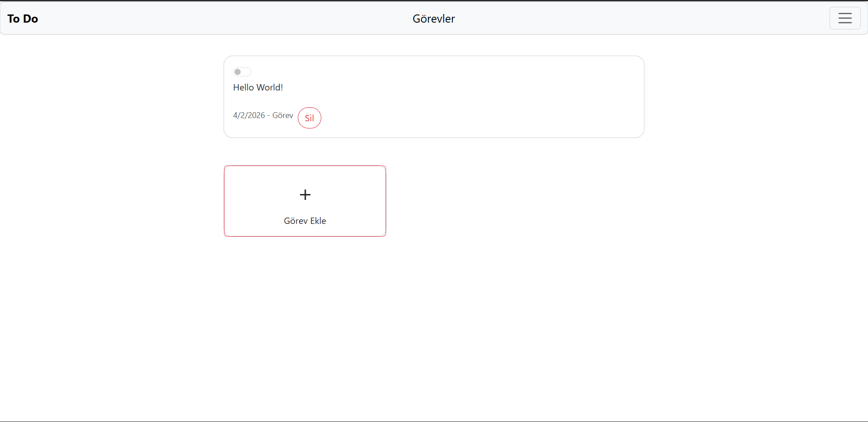
Task: Delete task with the Sil button
Action: tap(310, 118)
